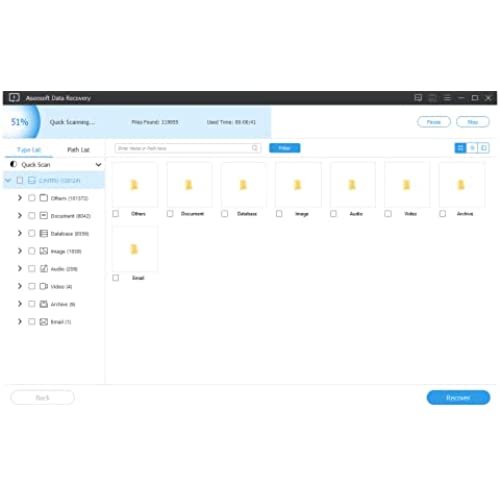Switch to thumbnail grid view icon
The width and height of the screenshot is (500, 500).
point(460,148)
